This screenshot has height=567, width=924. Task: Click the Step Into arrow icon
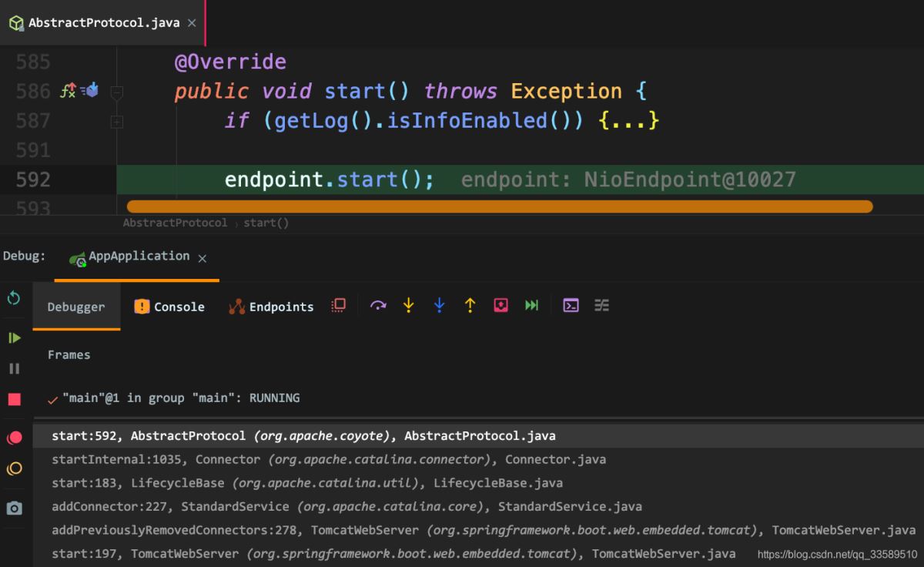pyautogui.click(x=409, y=306)
